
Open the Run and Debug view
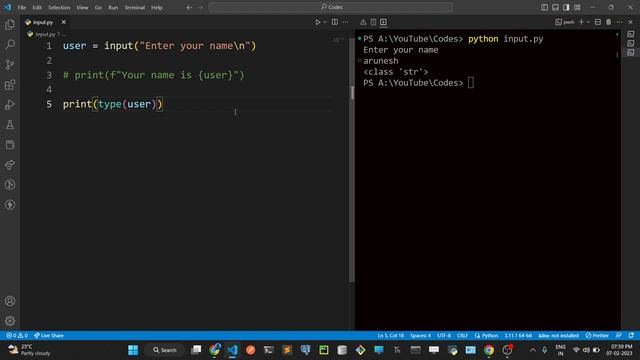pyautogui.click(x=10, y=105)
